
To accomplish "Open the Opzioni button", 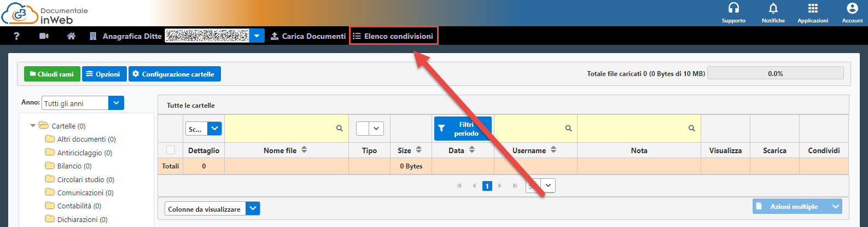I will 104,74.
